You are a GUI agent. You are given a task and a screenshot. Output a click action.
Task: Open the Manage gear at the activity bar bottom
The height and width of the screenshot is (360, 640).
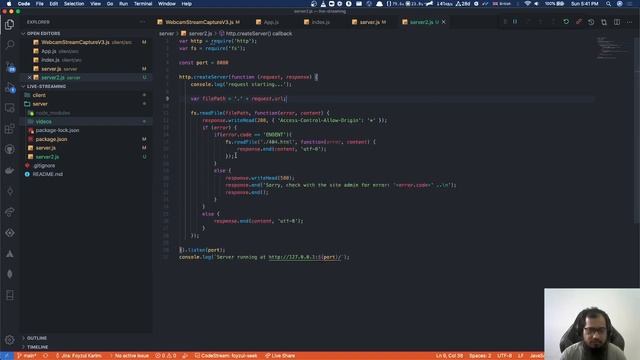tap(10, 340)
